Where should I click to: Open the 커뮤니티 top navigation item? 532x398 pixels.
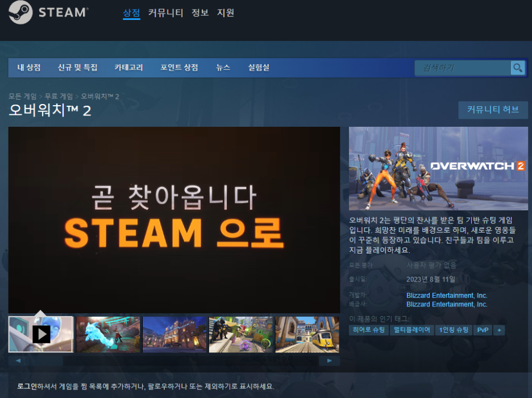(x=165, y=13)
